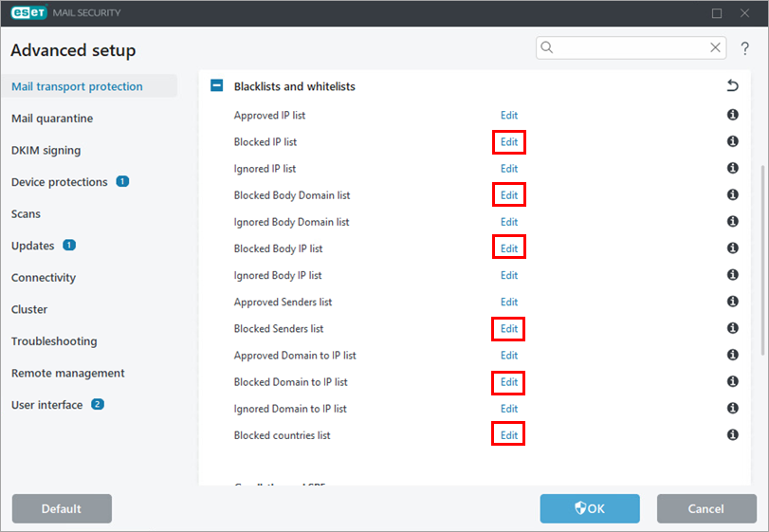Open DKIM signing settings
Image resolution: width=769 pixels, height=532 pixels.
point(46,150)
